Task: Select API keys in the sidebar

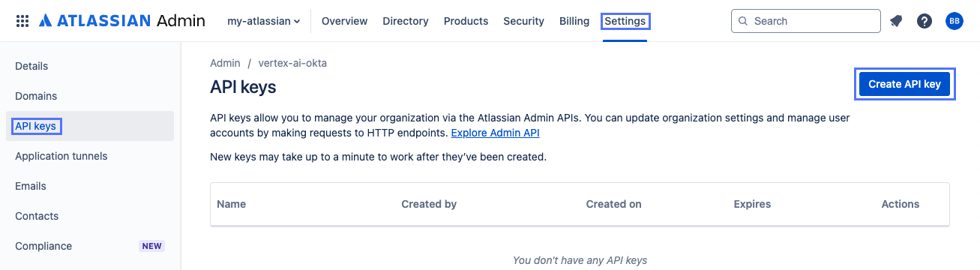Action: (x=90, y=126)
